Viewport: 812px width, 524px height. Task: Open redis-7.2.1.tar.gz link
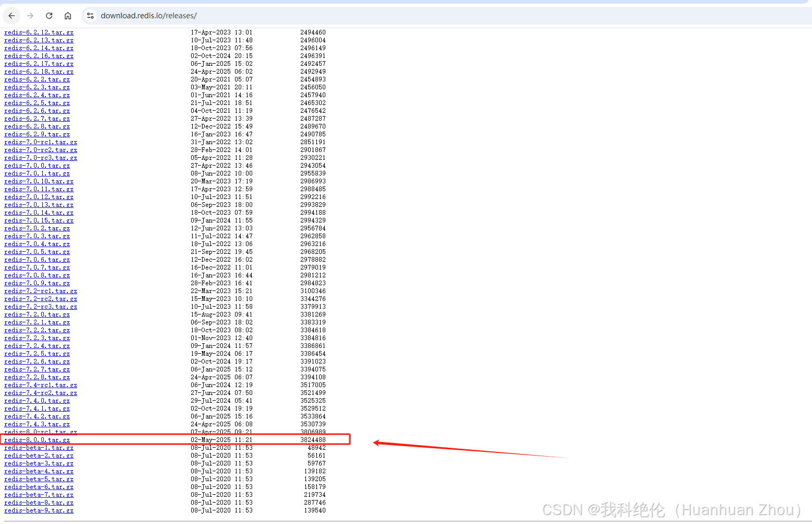tap(37, 322)
